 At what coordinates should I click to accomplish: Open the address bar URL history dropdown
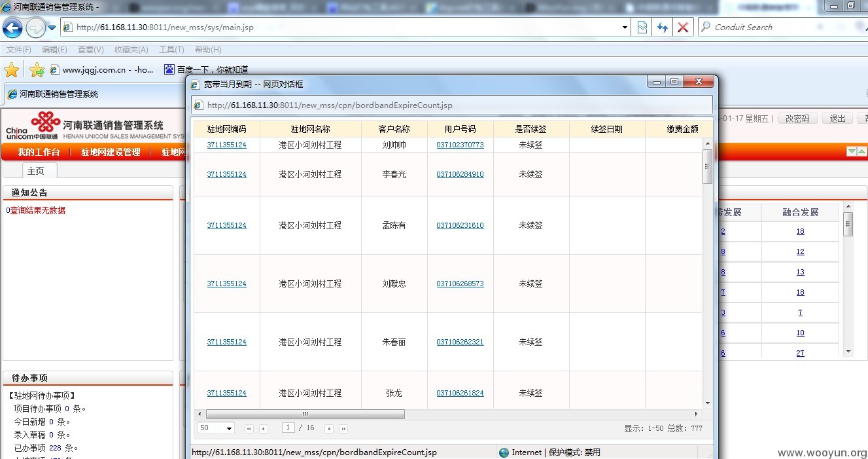click(625, 28)
